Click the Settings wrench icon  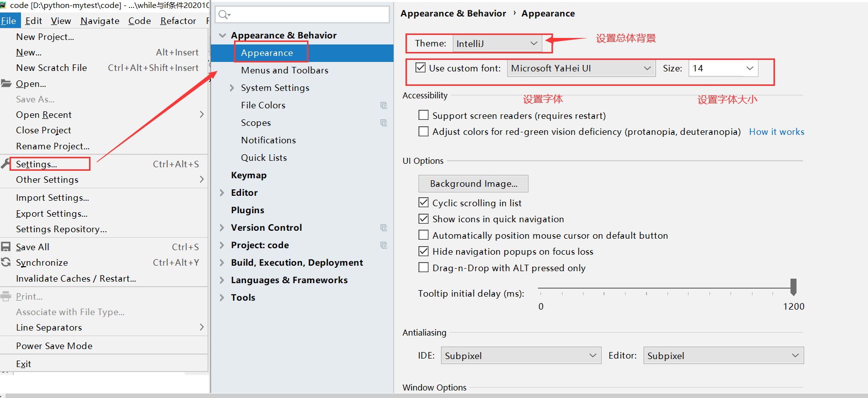point(5,163)
